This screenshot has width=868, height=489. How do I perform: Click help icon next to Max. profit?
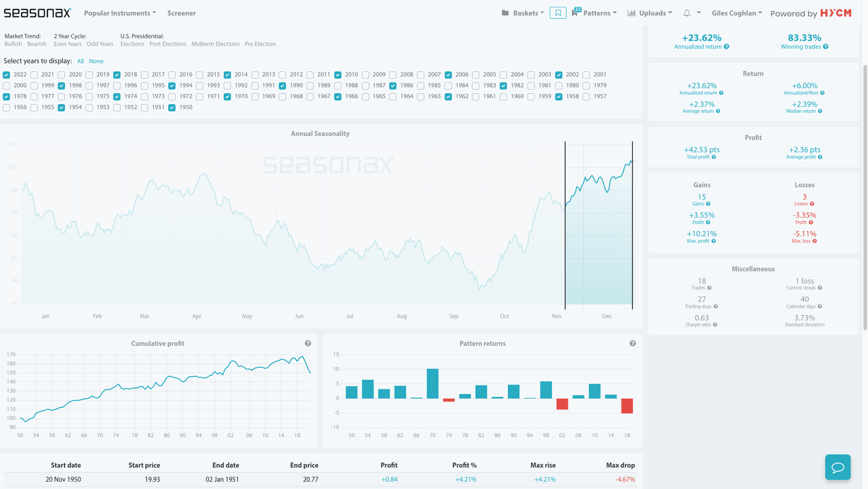[x=714, y=241]
